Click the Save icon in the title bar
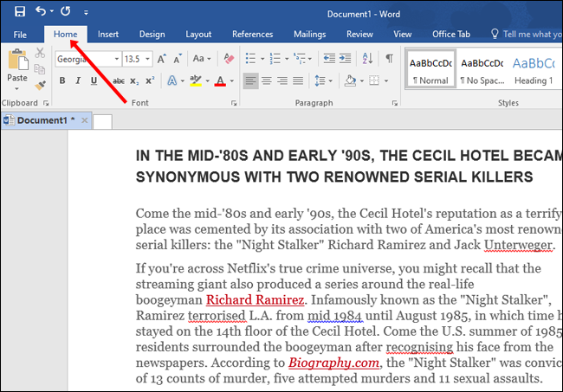 tap(20, 11)
